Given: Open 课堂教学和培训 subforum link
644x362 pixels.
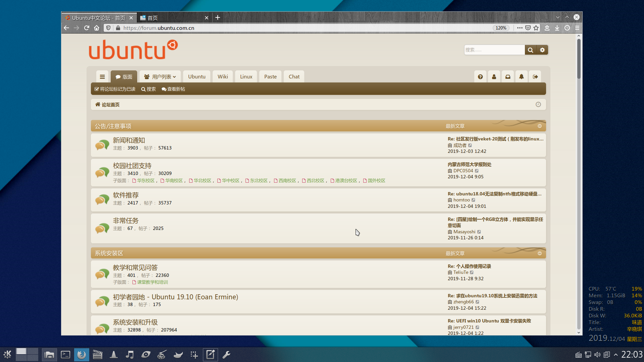Looking at the screenshot, I should click(x=152, y=282).
